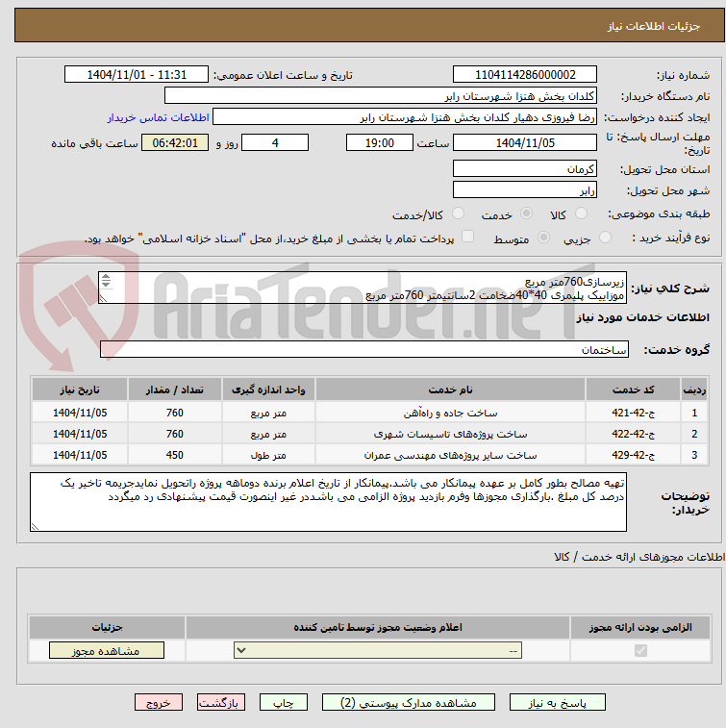
Task: Click service code ج-42-429
Action: [633, 456]
